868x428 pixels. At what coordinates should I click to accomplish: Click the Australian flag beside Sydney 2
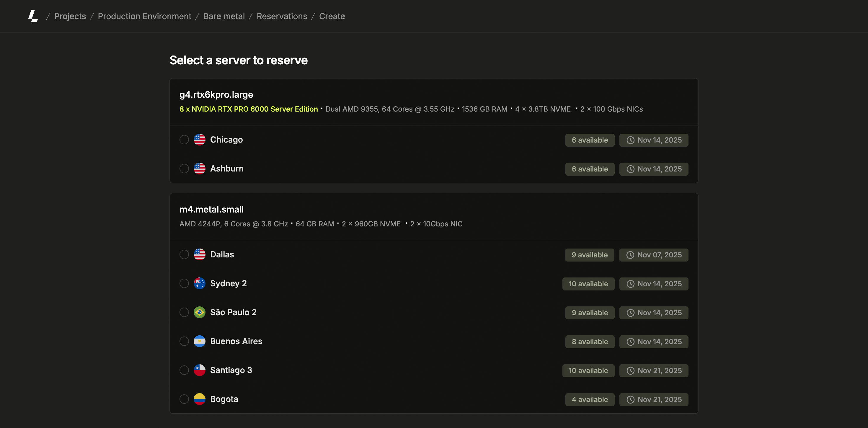point(200,283)
